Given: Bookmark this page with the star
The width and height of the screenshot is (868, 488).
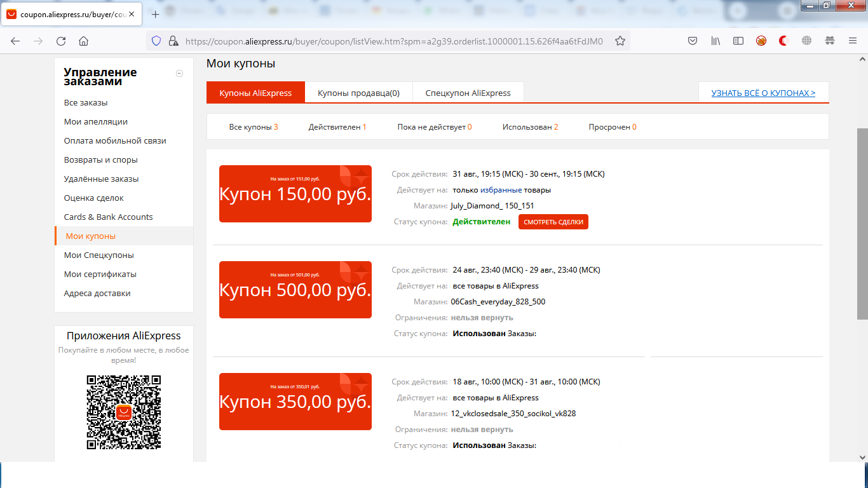Looking at the screenshot, I should coord(620,41).
